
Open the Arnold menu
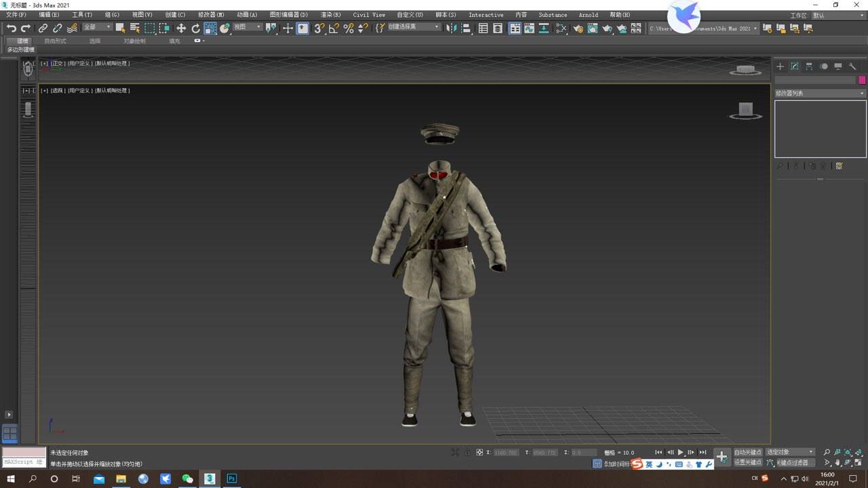[x=588, y=15]
